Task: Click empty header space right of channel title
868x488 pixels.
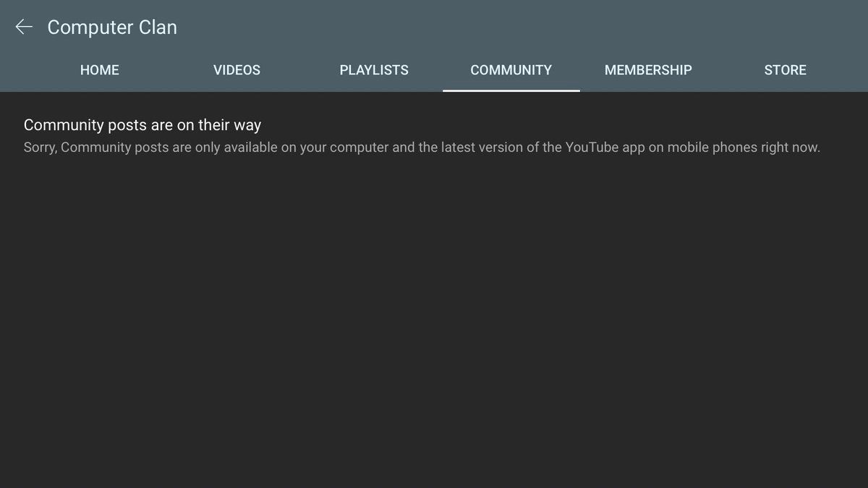Action: (506, 27)
